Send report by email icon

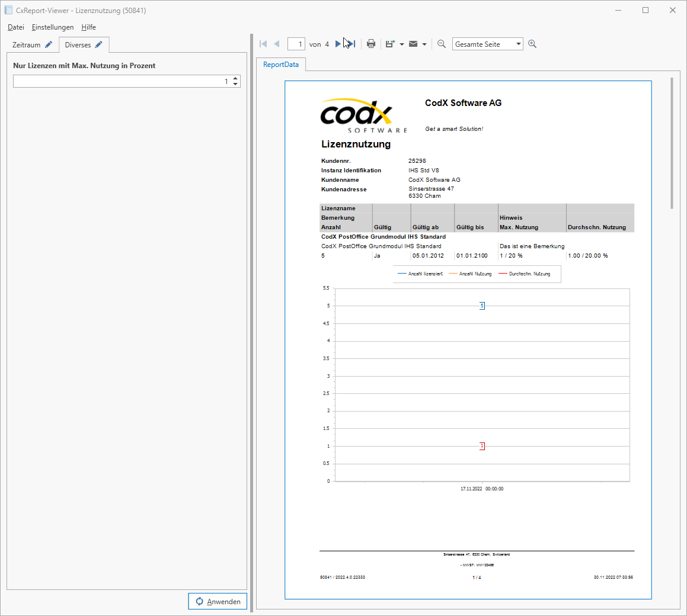413,44
